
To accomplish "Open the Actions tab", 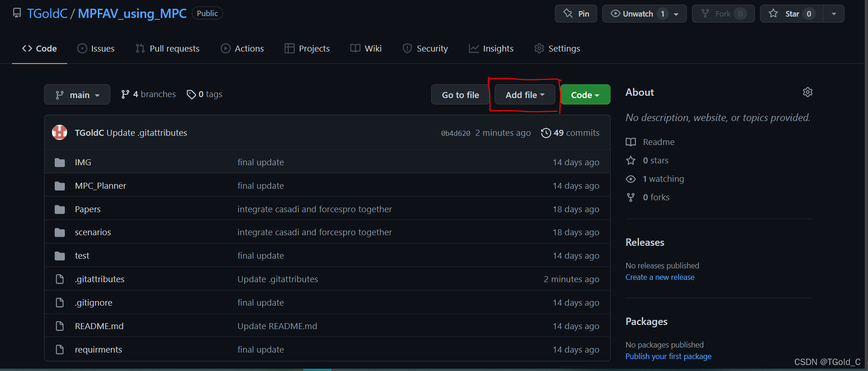I will [x=242, y=48].
